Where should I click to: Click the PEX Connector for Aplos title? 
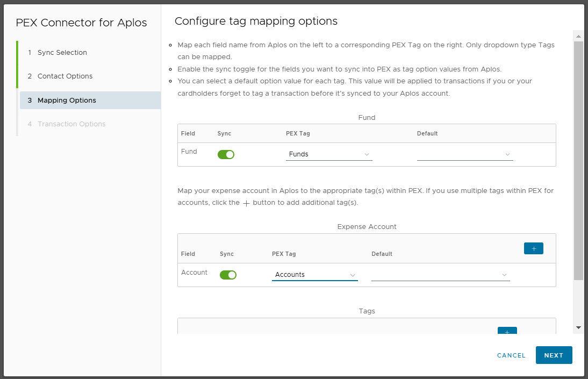click(x=81, y=23)
